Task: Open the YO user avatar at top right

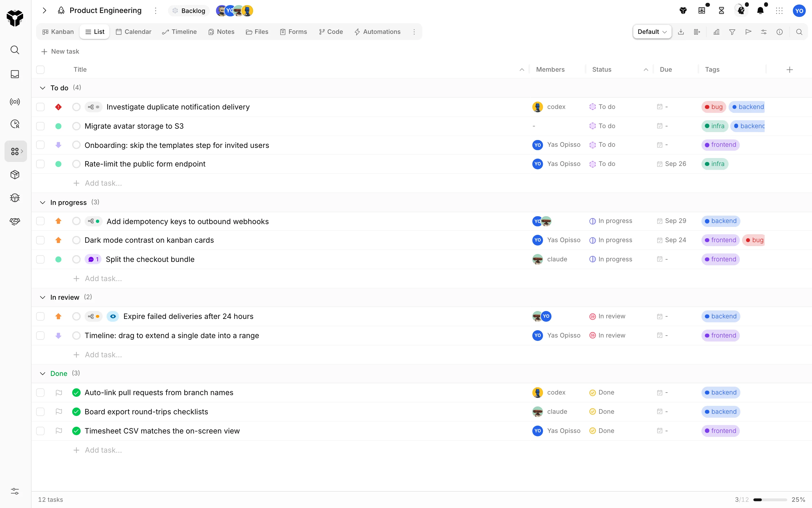Action: 799,11
